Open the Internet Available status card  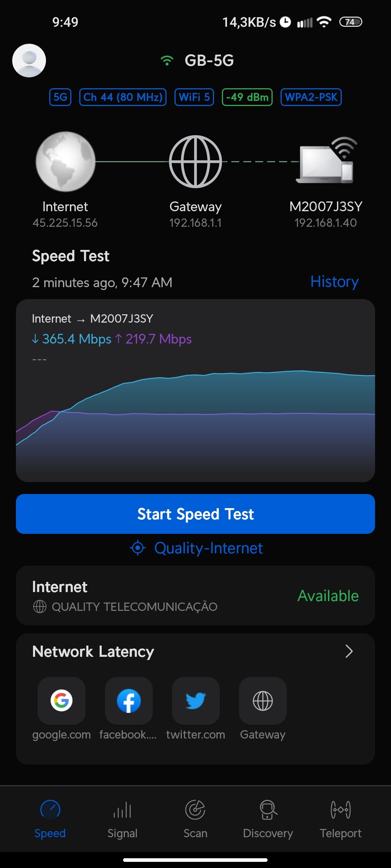(195, 596)
